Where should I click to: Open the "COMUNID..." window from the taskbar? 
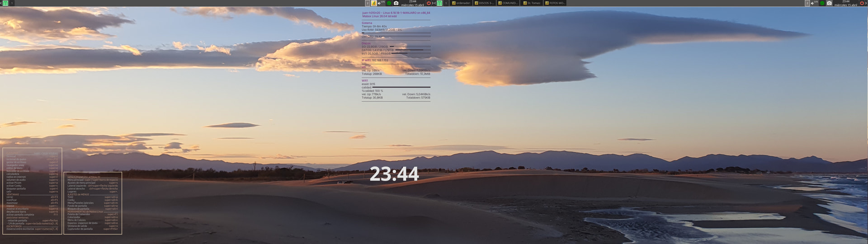tap(508, 3)
